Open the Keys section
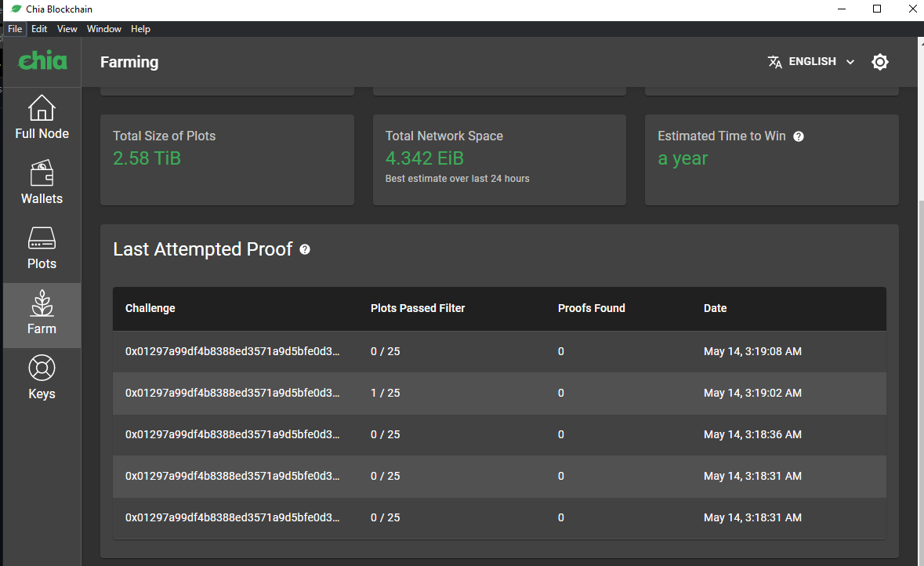The image size is (924, 566). (x=42, y=377)
